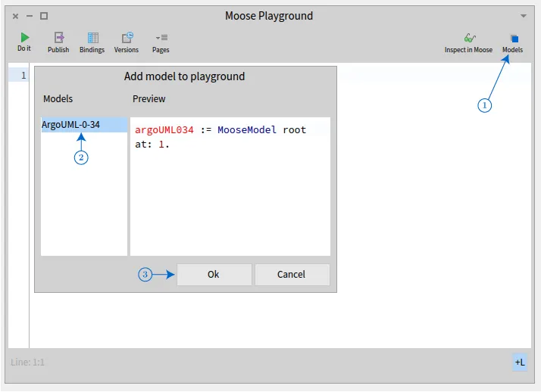Click the preview code text area

[x=230, y=186]
